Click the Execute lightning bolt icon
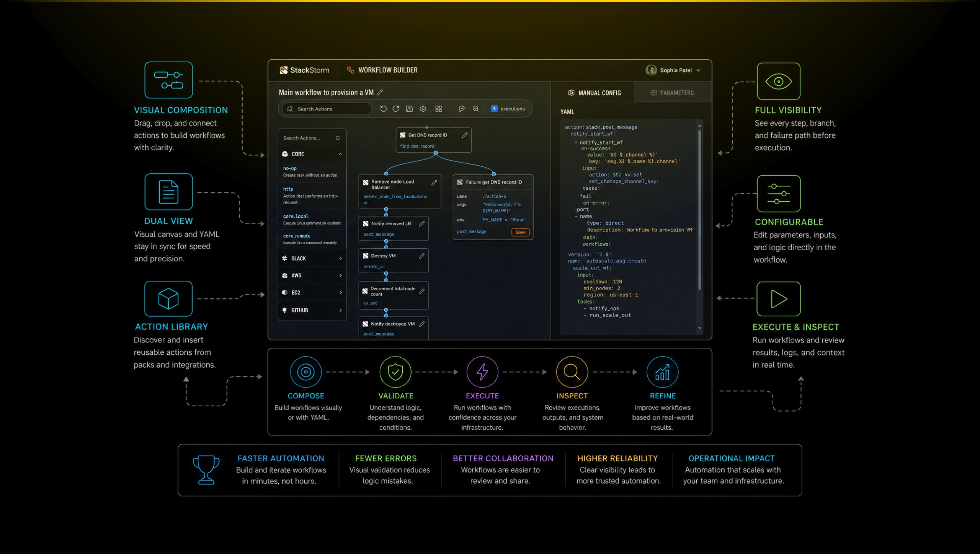The width and height of the screenshot is (980, 554). point(482,372)
